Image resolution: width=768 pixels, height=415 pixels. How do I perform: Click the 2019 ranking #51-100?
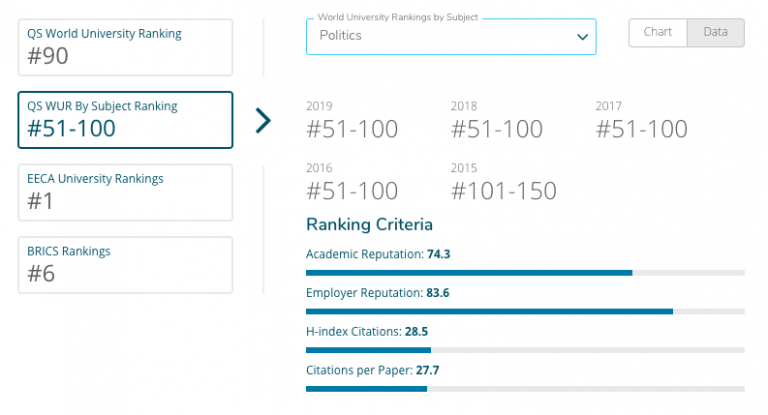coord(352,129)
